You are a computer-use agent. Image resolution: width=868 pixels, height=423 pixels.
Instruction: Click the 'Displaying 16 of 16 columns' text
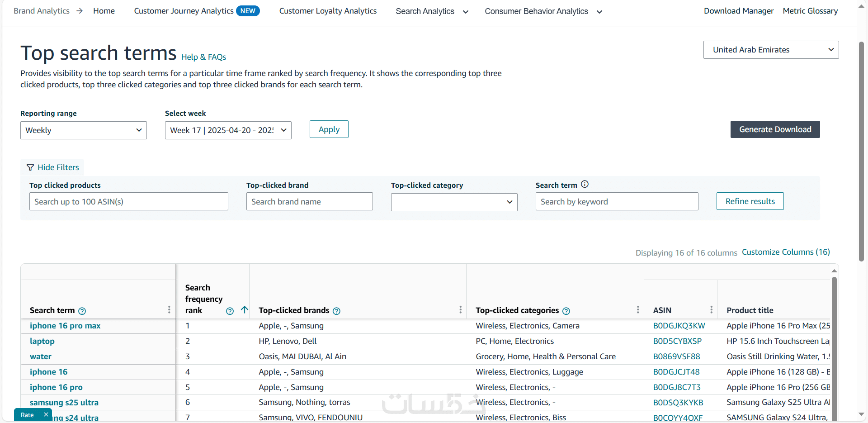point(686,253)
